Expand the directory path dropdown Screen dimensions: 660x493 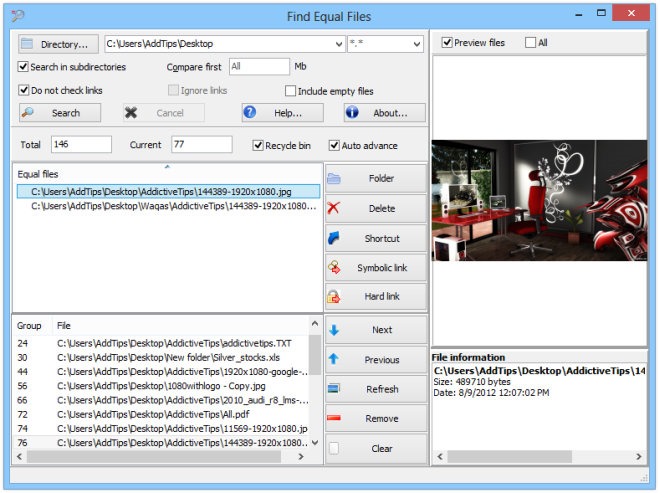click(338, 44)
